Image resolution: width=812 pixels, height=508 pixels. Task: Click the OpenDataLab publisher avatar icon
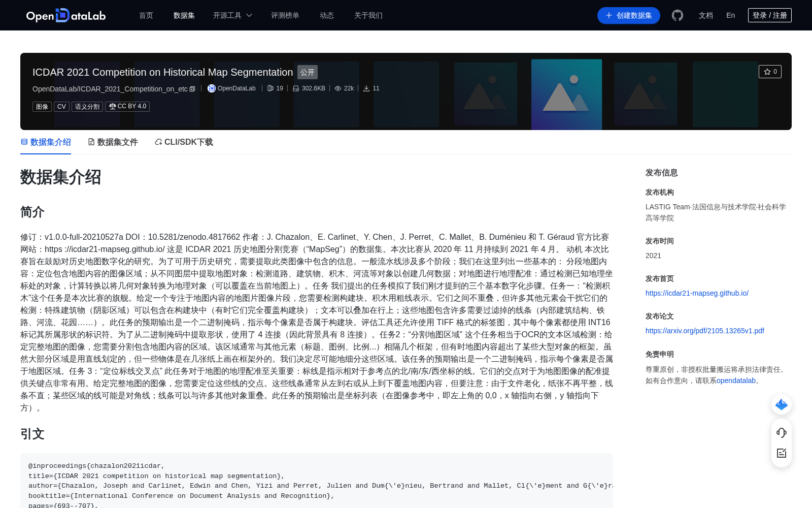(x=212, y=88)
